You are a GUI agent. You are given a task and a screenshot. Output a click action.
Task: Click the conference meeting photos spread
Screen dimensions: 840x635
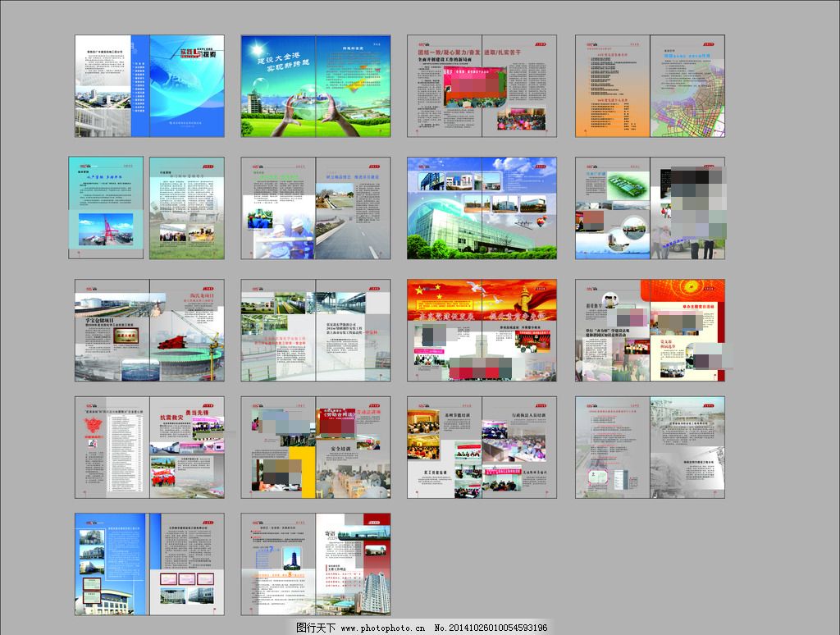(x=482, y=448)
